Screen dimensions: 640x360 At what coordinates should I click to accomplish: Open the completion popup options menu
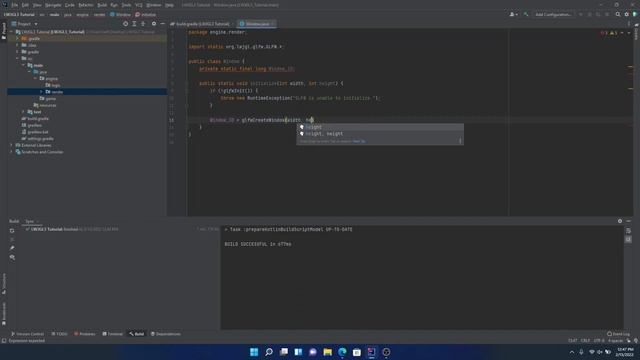(460, 141)
